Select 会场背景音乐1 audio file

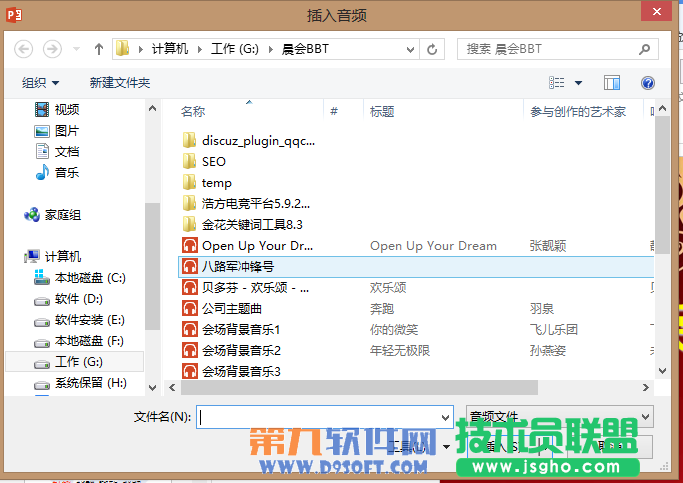click(231, 329)
